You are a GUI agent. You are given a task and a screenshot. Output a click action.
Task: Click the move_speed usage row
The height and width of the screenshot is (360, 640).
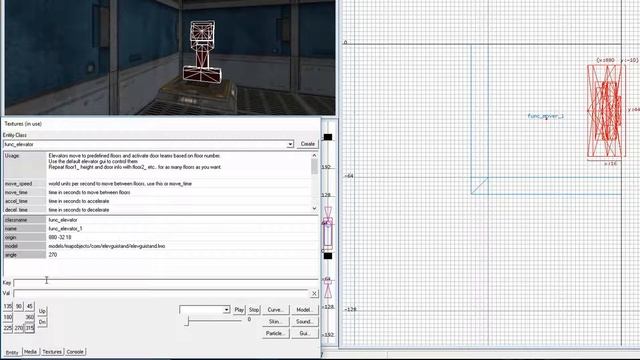point(158,184)
